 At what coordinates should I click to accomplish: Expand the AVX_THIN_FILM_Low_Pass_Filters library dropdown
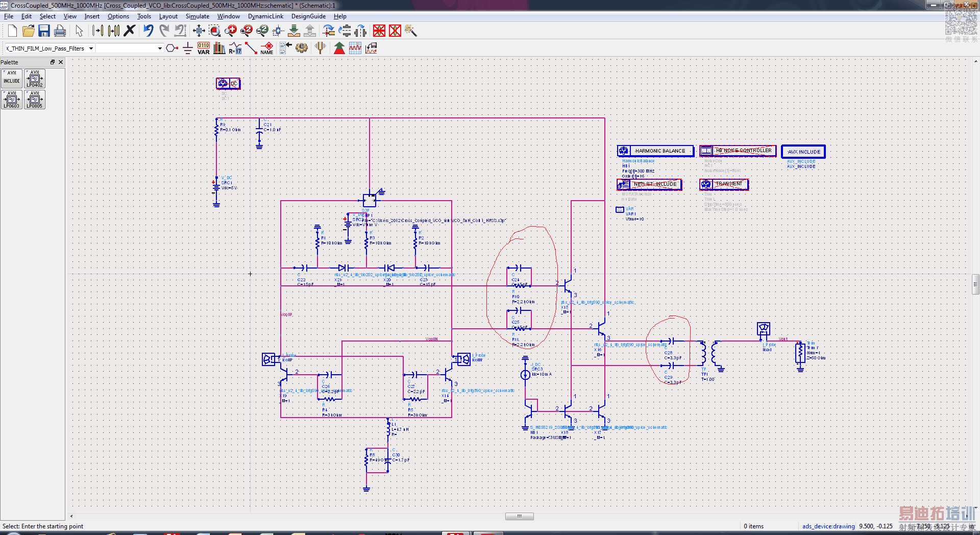(91, 48)
